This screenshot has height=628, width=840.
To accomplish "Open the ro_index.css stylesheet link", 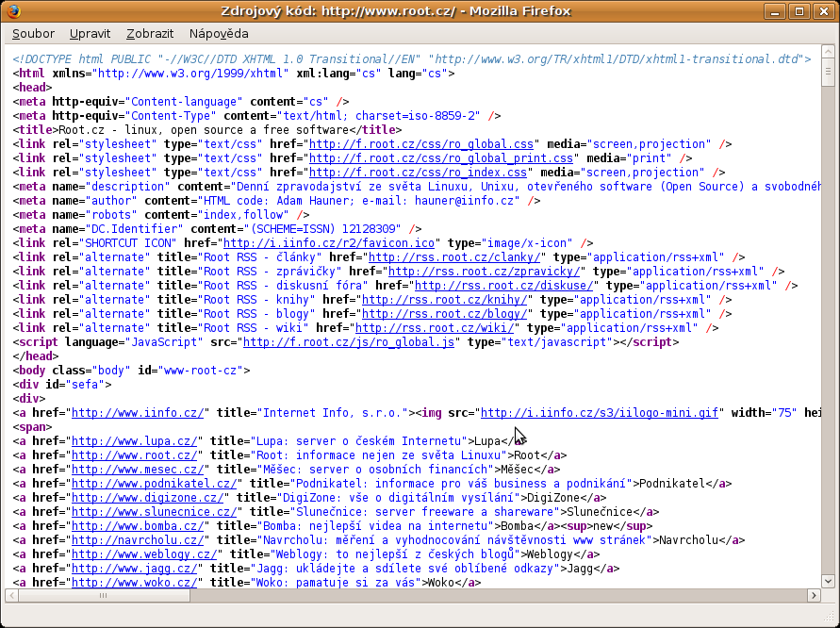I will tap(418, 172).
